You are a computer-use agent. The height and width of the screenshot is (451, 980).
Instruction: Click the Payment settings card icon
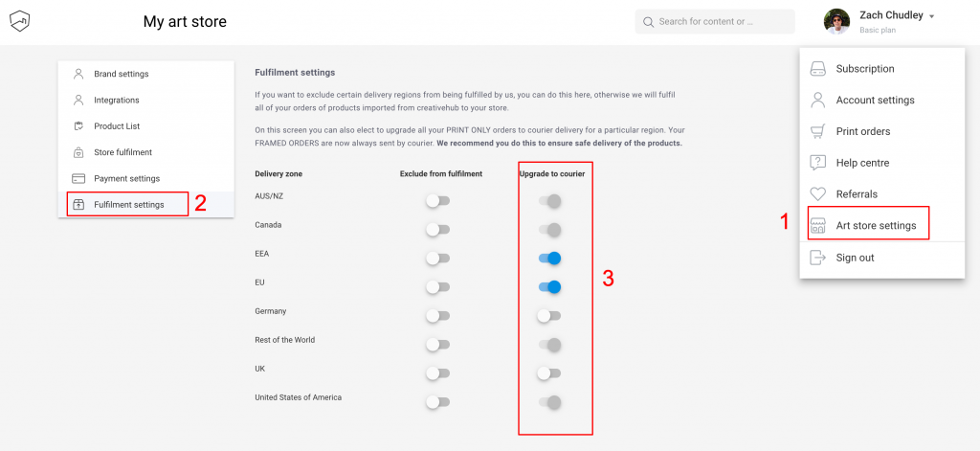78,178
